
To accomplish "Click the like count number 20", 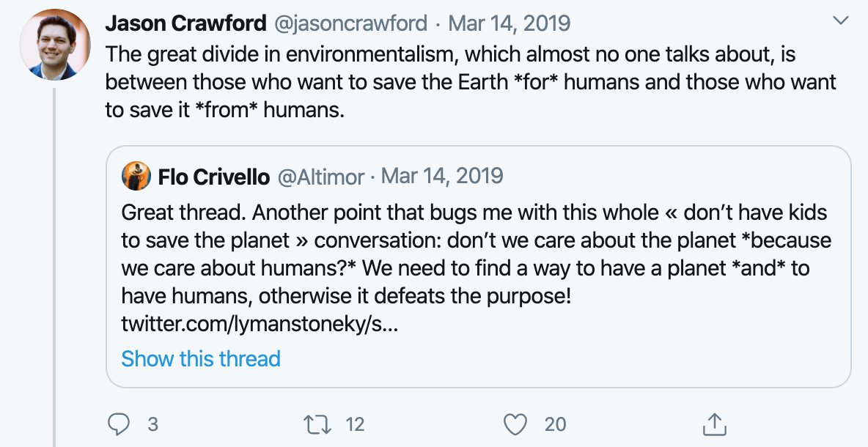I will pos(556,424).
